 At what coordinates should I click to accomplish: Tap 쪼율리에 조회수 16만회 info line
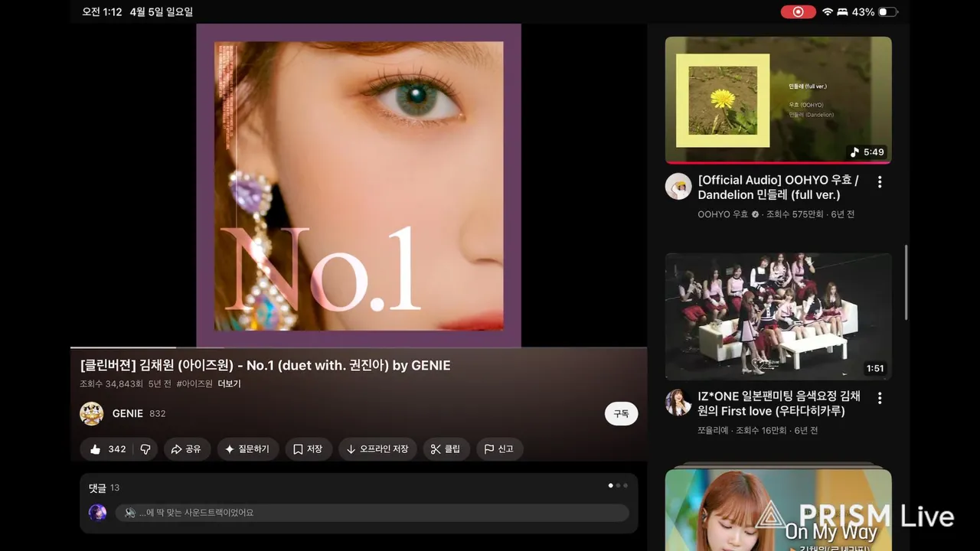[x=758, y=430]
